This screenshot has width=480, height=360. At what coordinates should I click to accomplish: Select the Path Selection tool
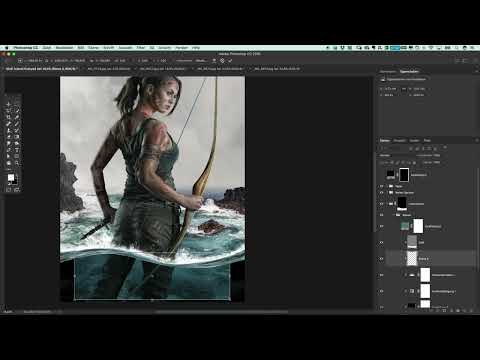click(9, 156)
